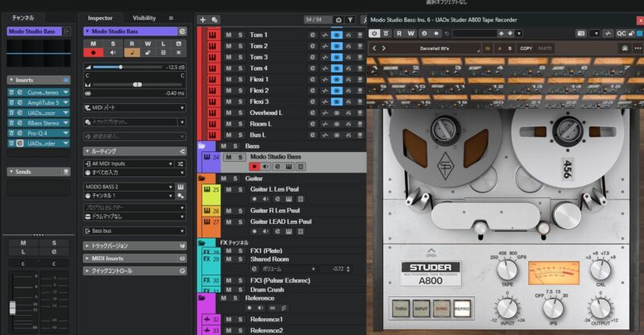The height and width of the screenshot is (335, 644).
Task: Click record enable on Modo Studio Bass track
Action: (254, 167)
